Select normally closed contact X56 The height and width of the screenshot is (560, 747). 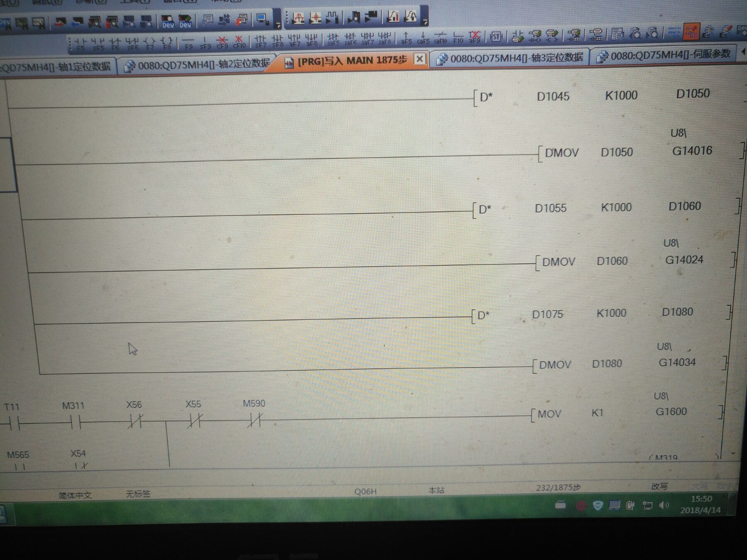(134, 422)
